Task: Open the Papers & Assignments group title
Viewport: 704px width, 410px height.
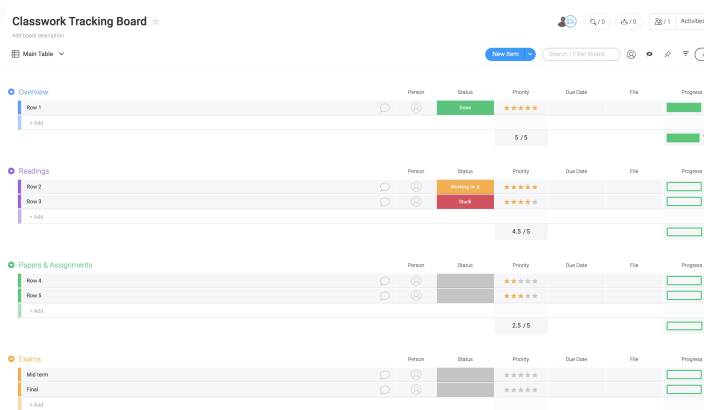Action: pyautogui.click(x=55, y=265)
